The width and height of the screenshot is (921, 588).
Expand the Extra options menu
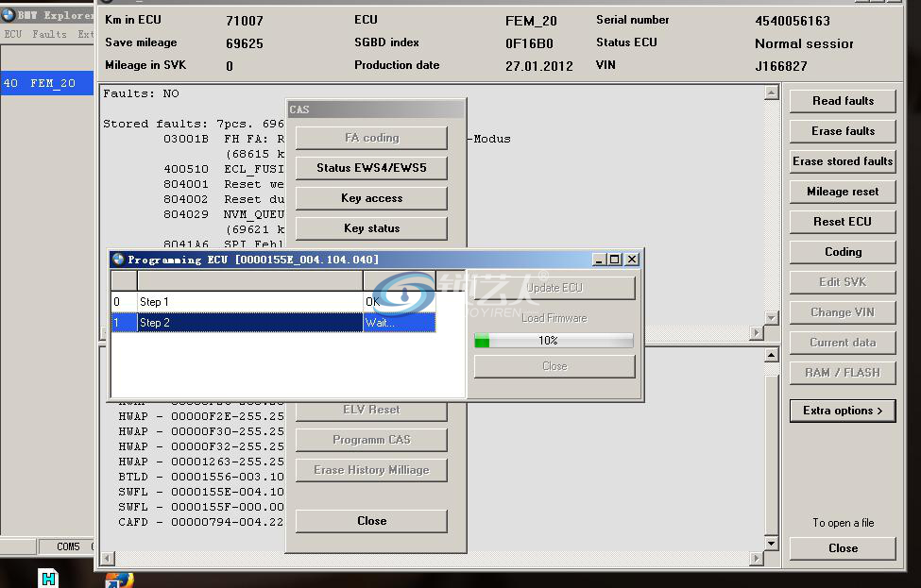tap(843, 411)
